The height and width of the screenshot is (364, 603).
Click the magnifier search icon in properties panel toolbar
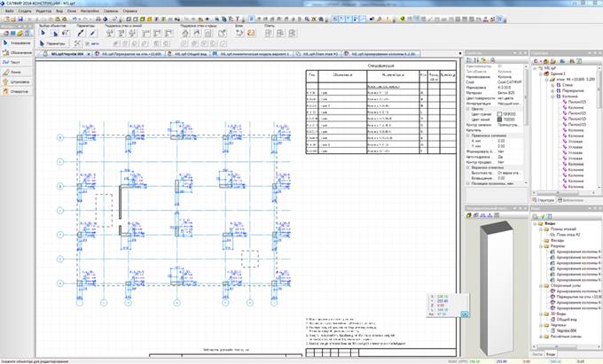coord(493,60)
